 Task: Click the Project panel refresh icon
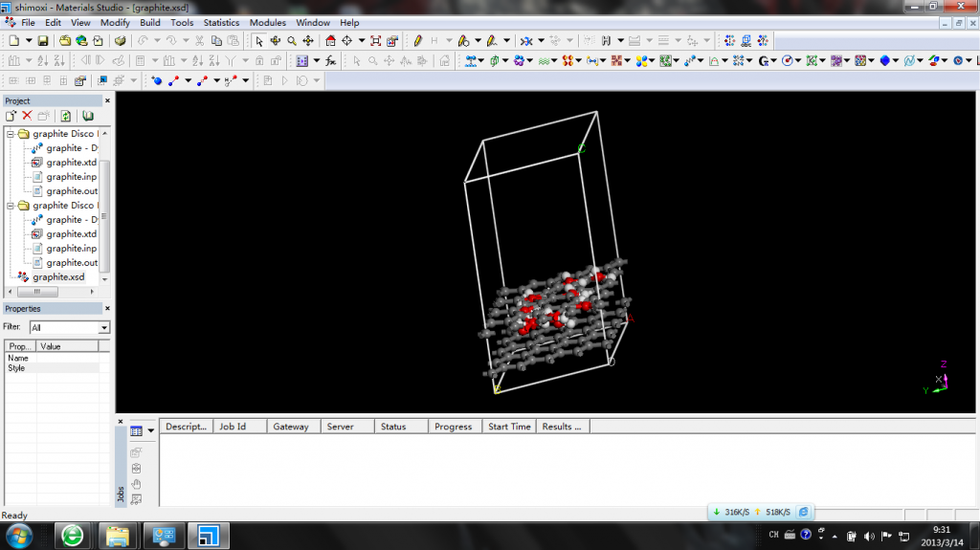(x=66, y=116)
